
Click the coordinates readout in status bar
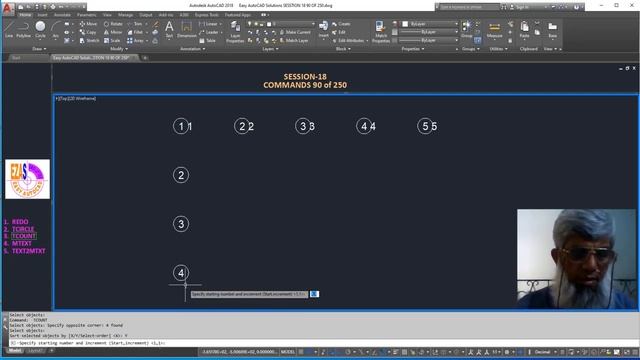tap(239, 352)
